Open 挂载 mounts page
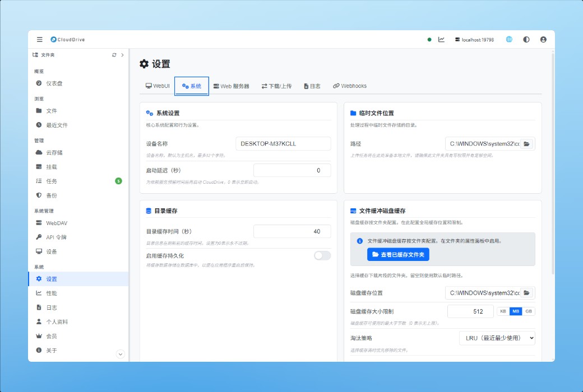The height and width of the screenshot is (392, 583). point(78,167)
